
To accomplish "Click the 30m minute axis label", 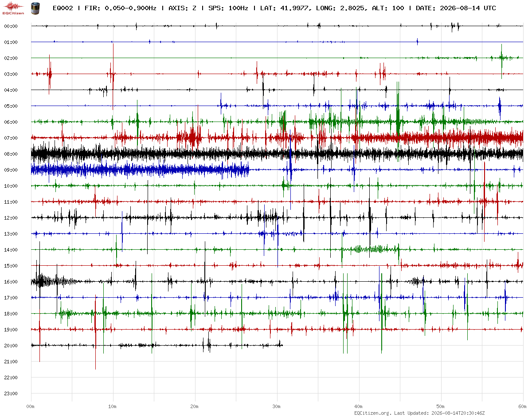I will (277, 406).
